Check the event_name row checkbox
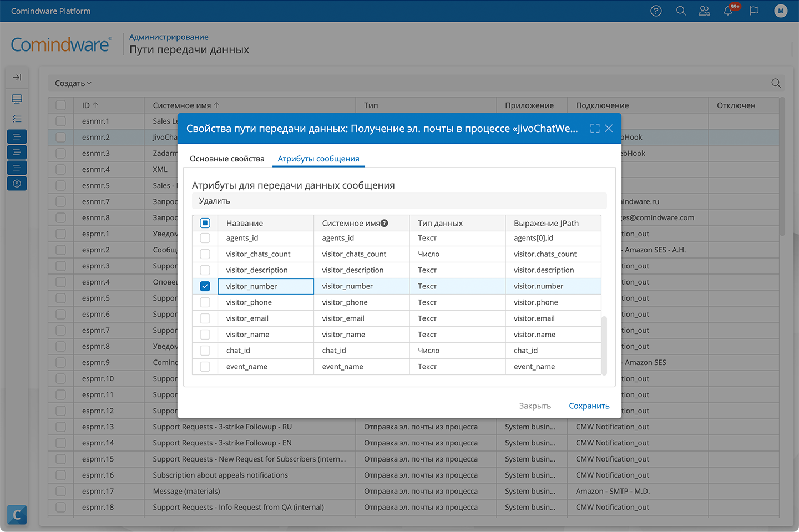Screen dimensions: 799x532 [x=205, y=367]
